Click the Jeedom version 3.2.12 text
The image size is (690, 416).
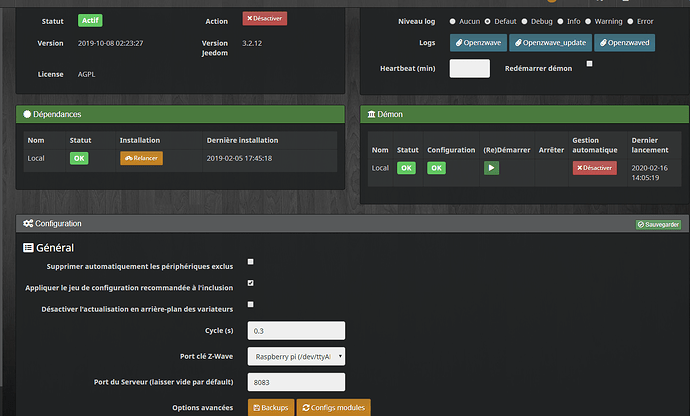point(252,43)
